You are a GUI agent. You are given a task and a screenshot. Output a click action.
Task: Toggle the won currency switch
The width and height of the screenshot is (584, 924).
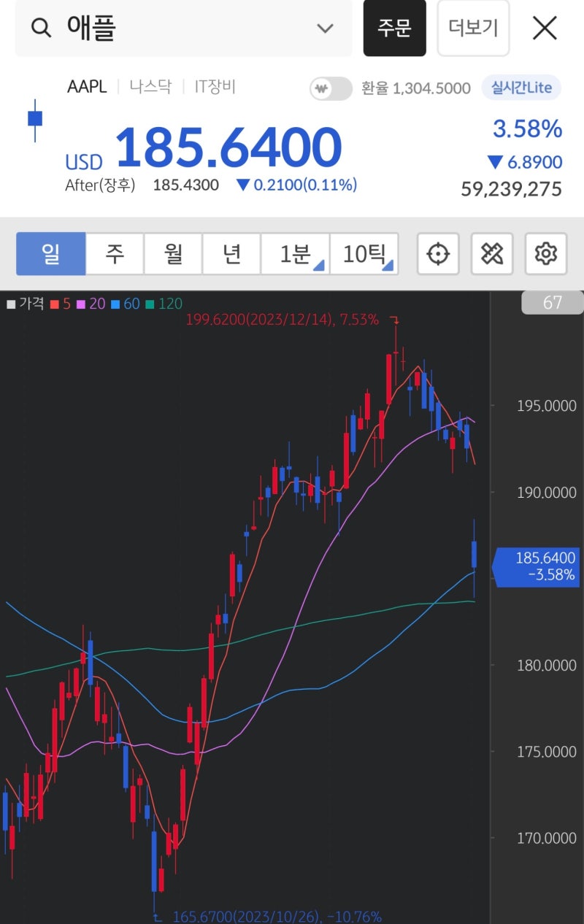click(331, 89)
